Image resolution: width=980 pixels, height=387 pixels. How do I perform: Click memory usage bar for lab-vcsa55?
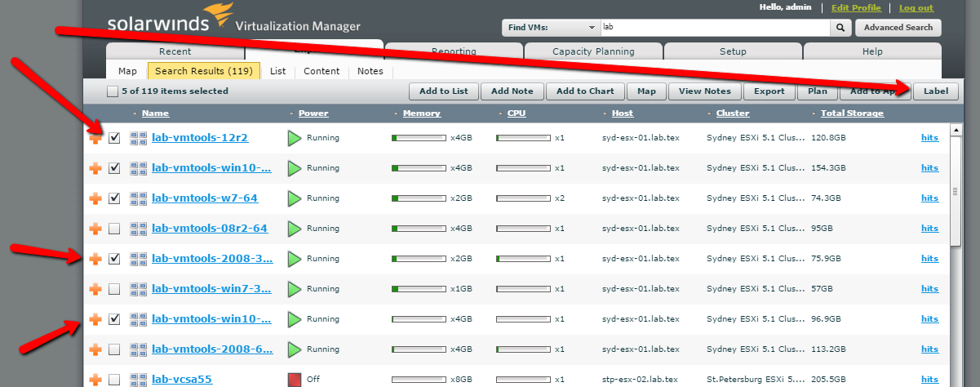tap(419, 380)
